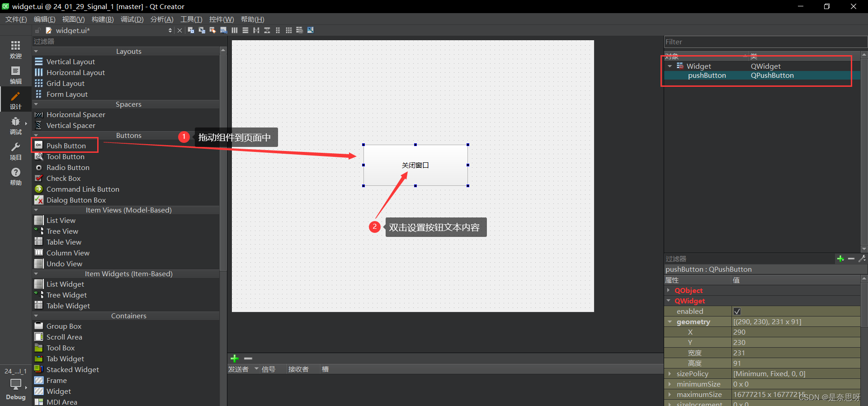Apply form layout from toolbar
Screen dimensions: 868x406
[x=278, y=30]
